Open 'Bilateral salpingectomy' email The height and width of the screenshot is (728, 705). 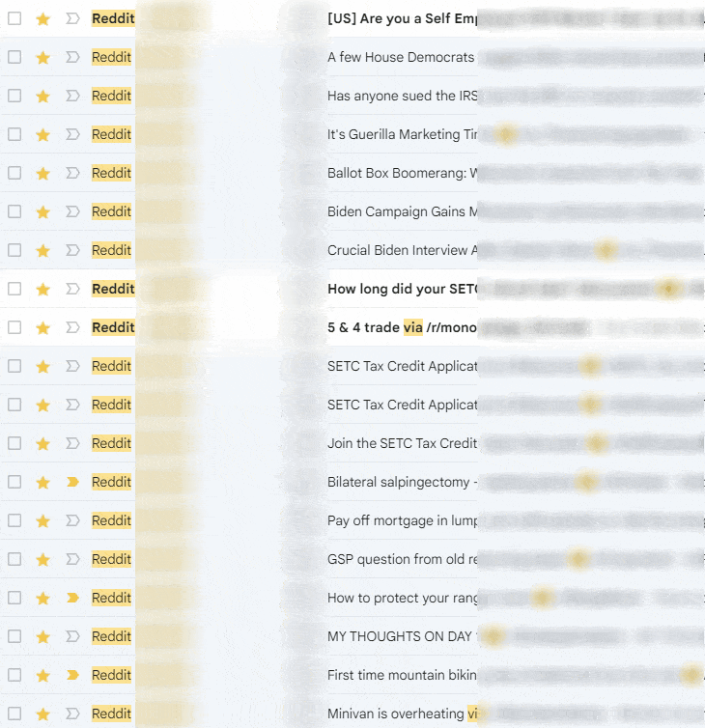click(402, 482)
